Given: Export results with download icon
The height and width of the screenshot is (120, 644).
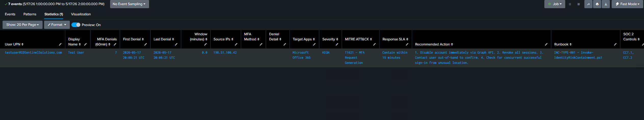Looking at the screenshot, I should click(x=606, y=4).
